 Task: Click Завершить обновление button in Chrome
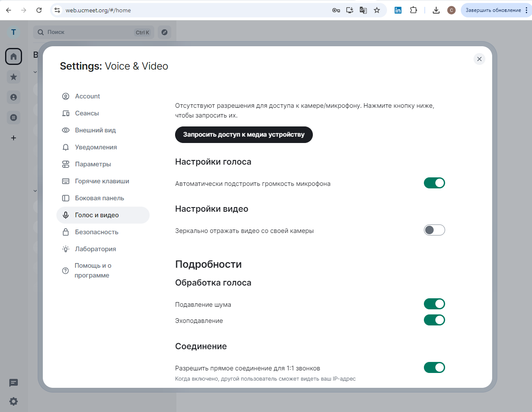click(x=493, y=10)
